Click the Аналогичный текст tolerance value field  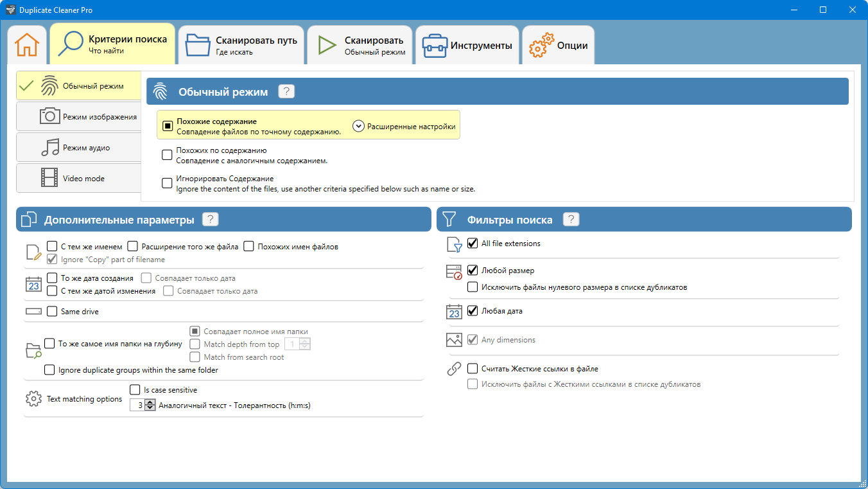coord(137,405)
